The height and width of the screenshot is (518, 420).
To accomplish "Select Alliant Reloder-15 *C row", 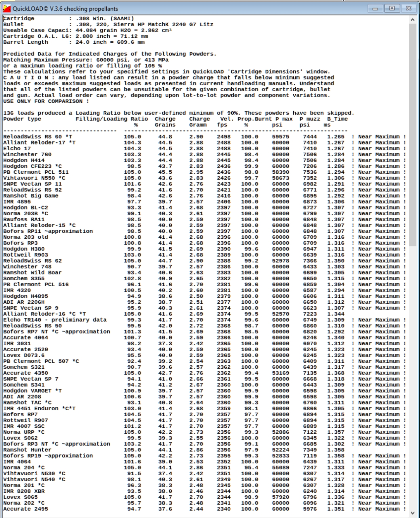I will coord(204,226).
